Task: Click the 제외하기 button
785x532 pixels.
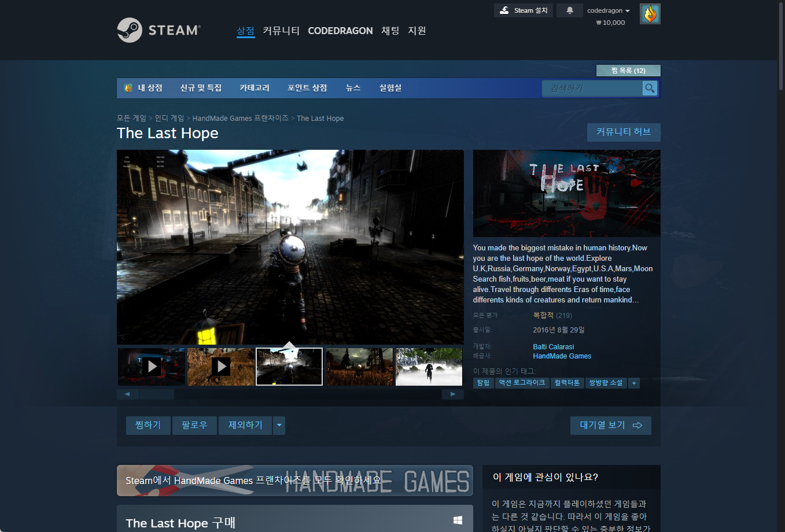Action: [x=245, y=426]
